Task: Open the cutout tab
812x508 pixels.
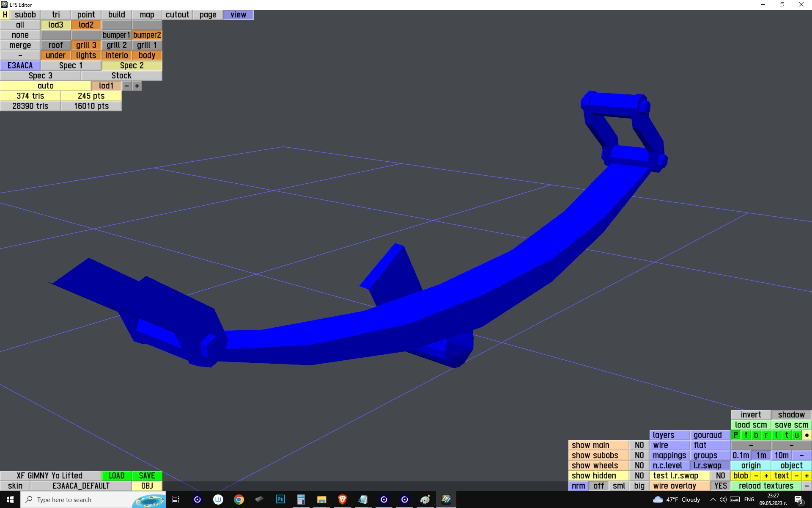Action: [177, 15]
